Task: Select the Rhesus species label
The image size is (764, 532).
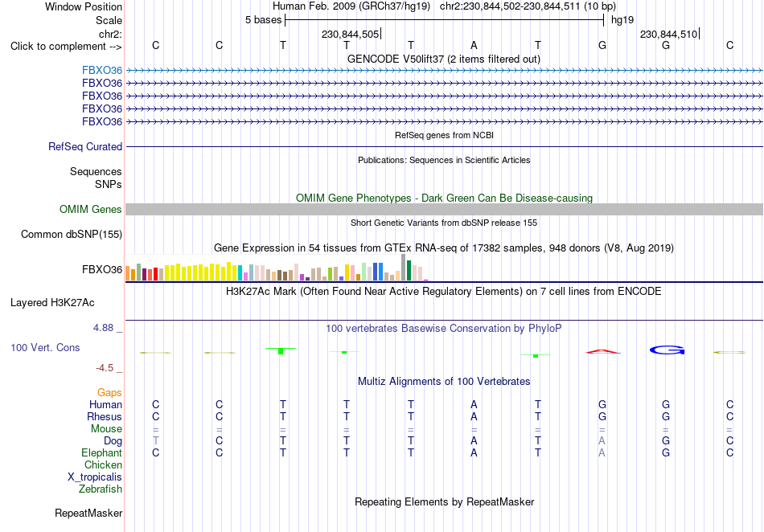Action: pyautogui.click(x=105, y=416)
